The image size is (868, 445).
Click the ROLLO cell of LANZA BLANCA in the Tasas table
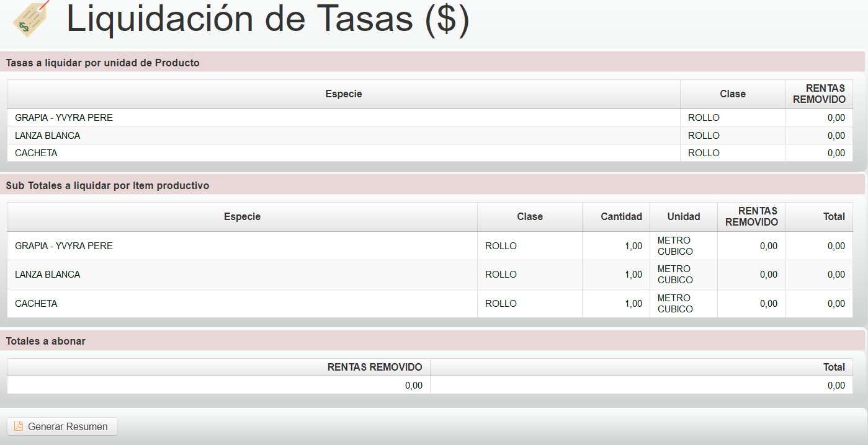click(733, 136)
